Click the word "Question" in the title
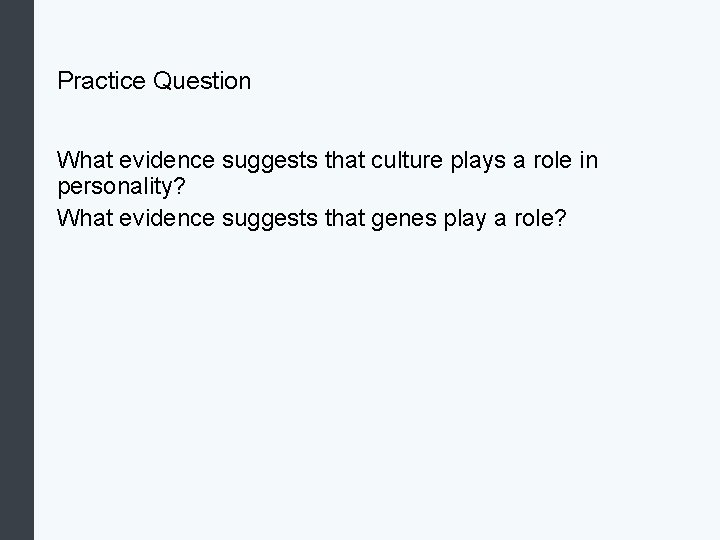This screenshot has width=720, height=540. pyautogui.click(x=202, y=81)
